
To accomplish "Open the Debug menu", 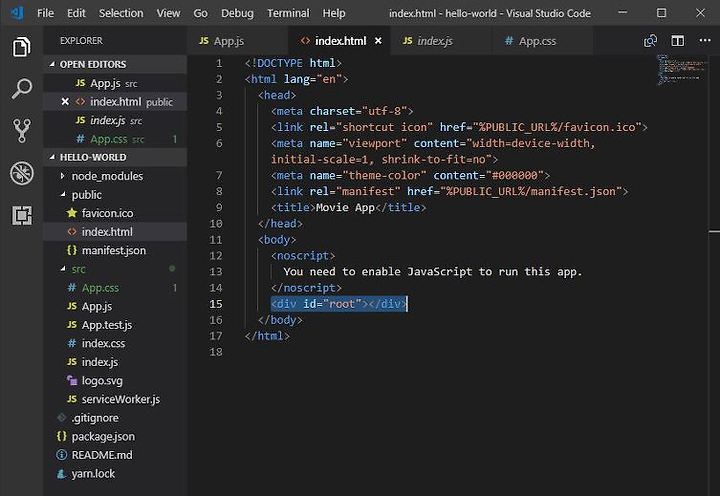I will point(237,13).
